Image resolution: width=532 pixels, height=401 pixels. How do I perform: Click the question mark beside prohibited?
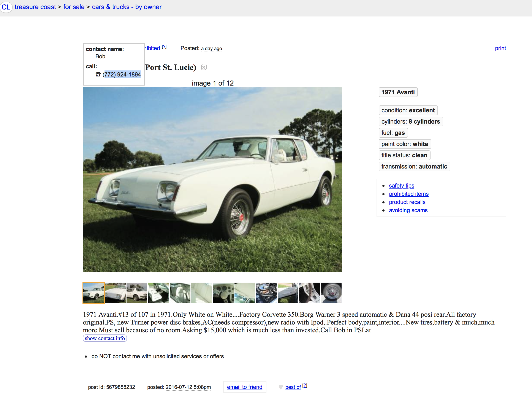point(164,47)
